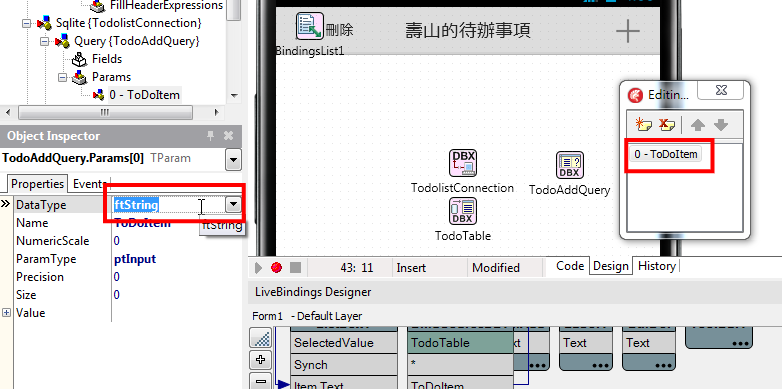Expand the Value property
This screenshot has width=782, height=389.
click(6, 313)
